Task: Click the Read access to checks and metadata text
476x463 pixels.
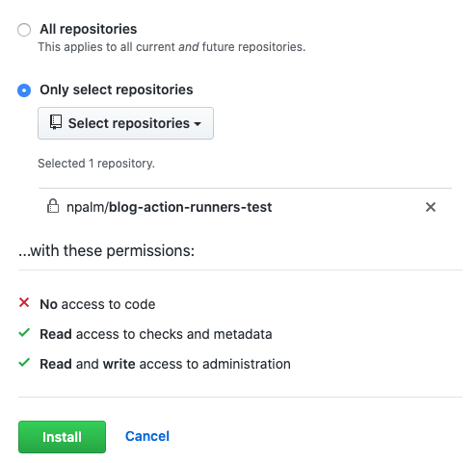Action: click(x=156, y=334)
